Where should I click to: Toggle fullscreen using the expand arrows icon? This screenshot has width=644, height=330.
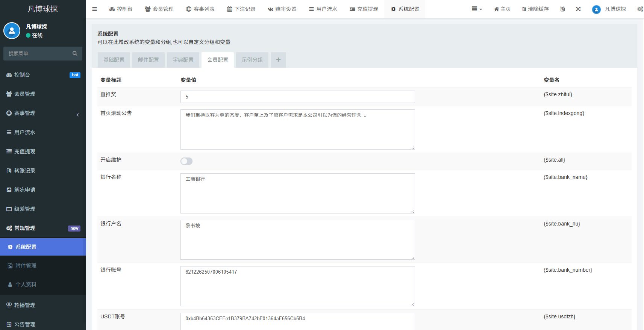[578, 9]
